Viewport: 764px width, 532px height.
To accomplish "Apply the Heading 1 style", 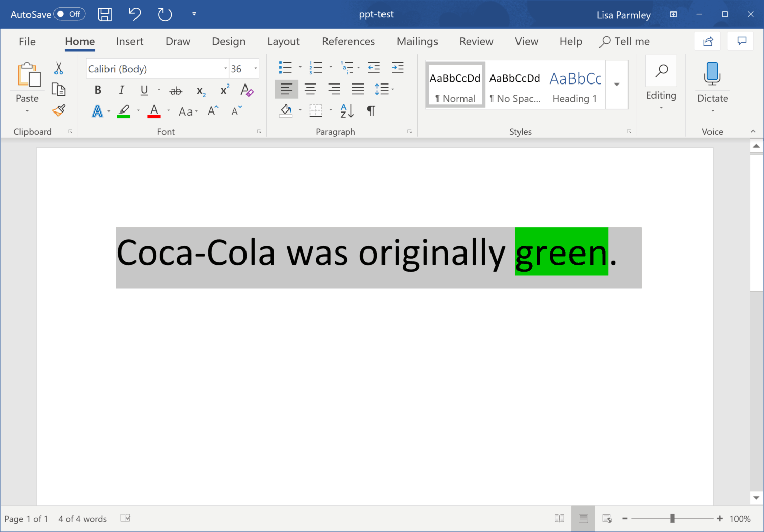I will point(575,85).
